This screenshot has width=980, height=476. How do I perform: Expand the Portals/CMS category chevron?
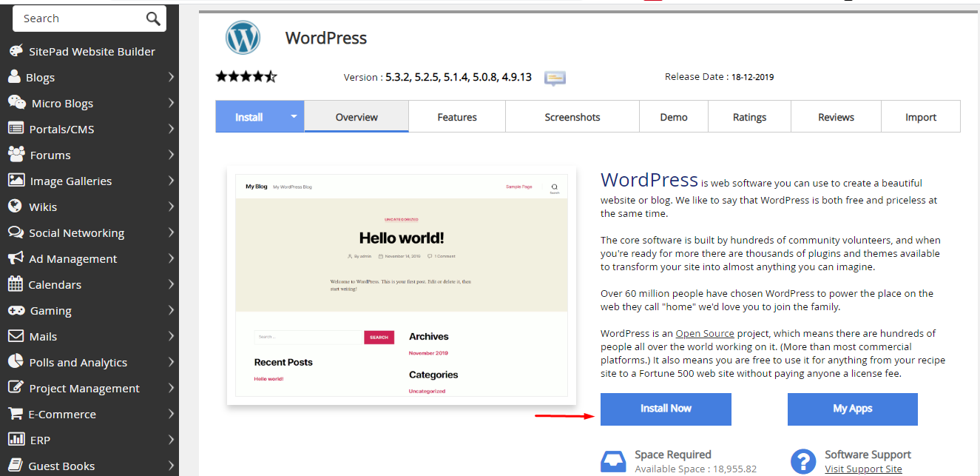click(x=171, y=129)
